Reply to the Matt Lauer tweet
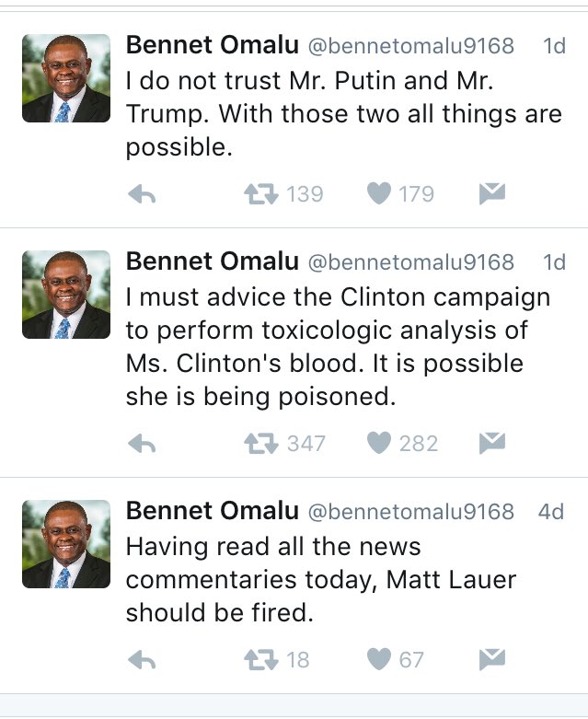Image resolution: width=588 pixels, height=719 pixels. (x=141, y=660)
